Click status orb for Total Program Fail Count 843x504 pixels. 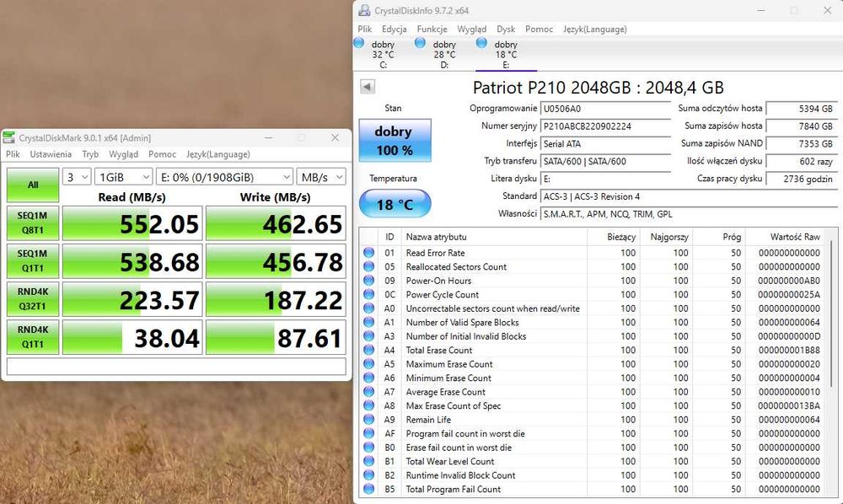click(369, 489)
